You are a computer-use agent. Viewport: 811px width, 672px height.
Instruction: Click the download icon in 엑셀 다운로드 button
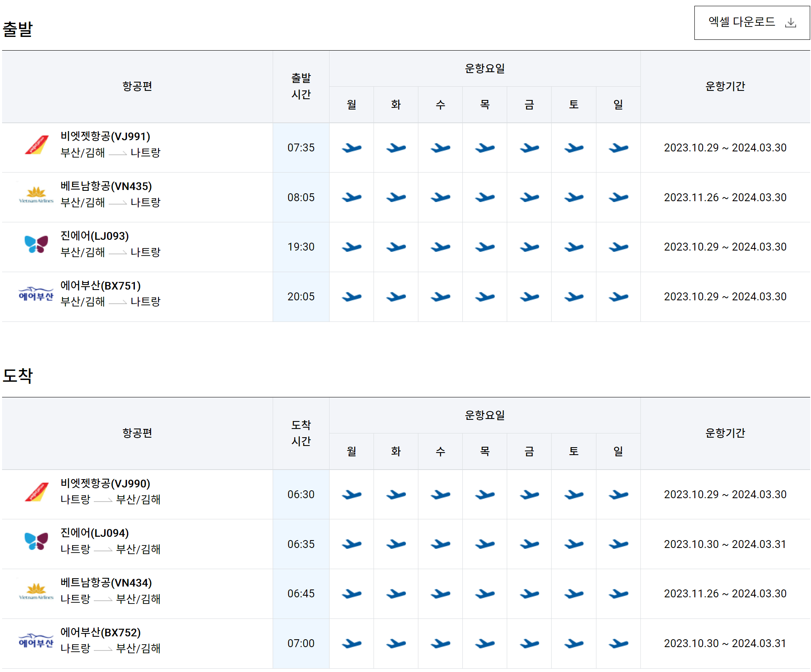tap(791, 23)
